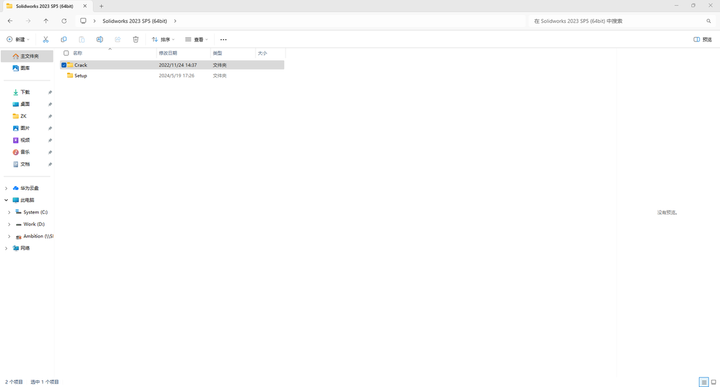Select System (C:) in the tree
This screenshot has height=387, width=720.
[x=31, y=212]
